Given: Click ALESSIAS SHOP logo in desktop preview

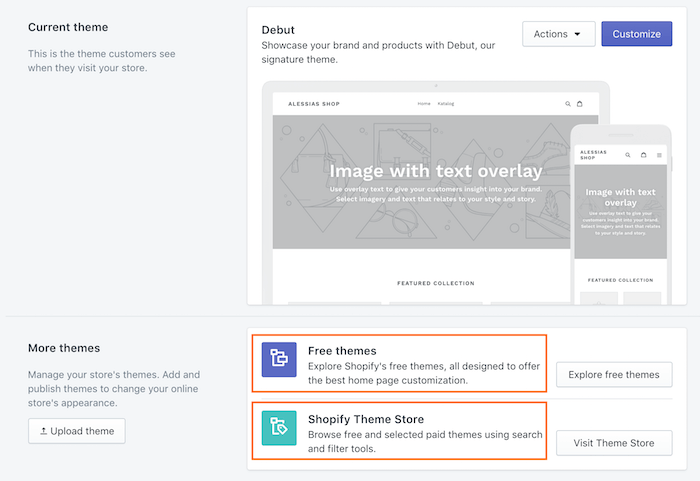Looking at the screenshot, I should pyautogui.click(x=314, y=104).
